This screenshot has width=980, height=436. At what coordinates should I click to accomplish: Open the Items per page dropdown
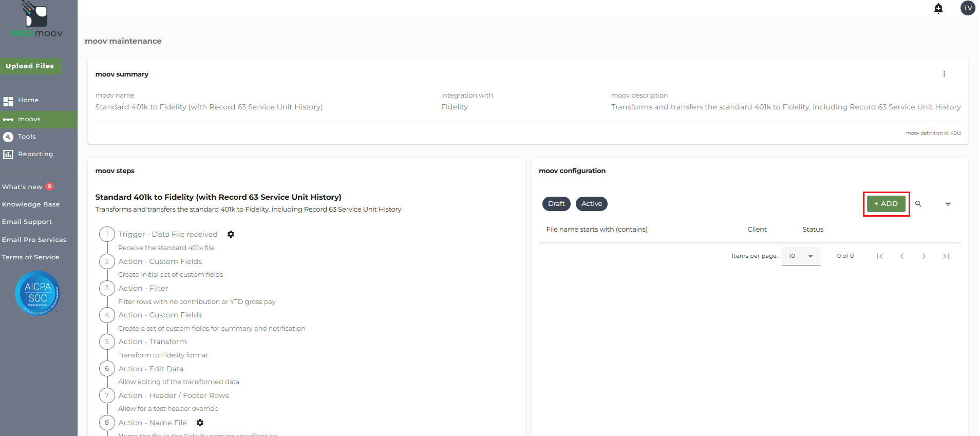click(801, 256)
